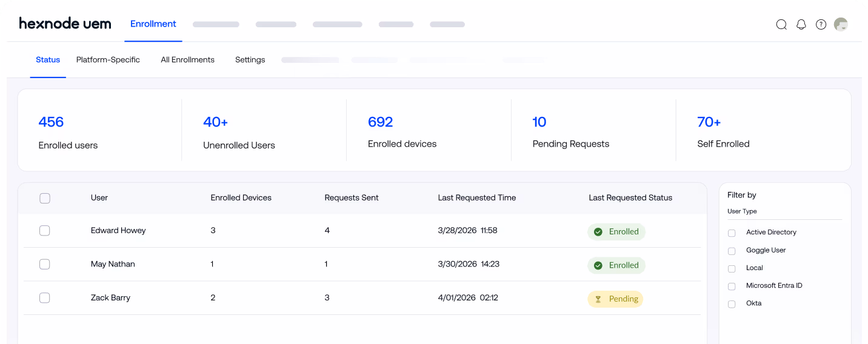868x344 pixels.
Task: Switch to the All Enrollments tab
Action: (187, 60)
